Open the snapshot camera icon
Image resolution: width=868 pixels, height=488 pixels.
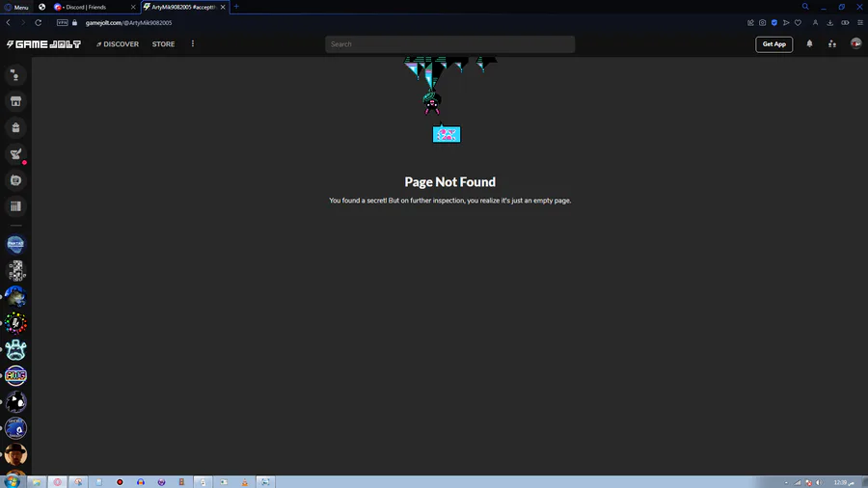(x=762, y=23)
